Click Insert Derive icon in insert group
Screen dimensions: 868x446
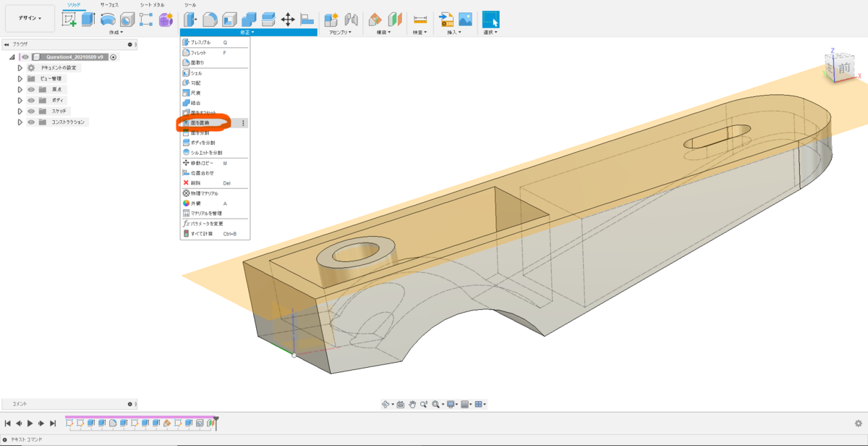(446, 20)
